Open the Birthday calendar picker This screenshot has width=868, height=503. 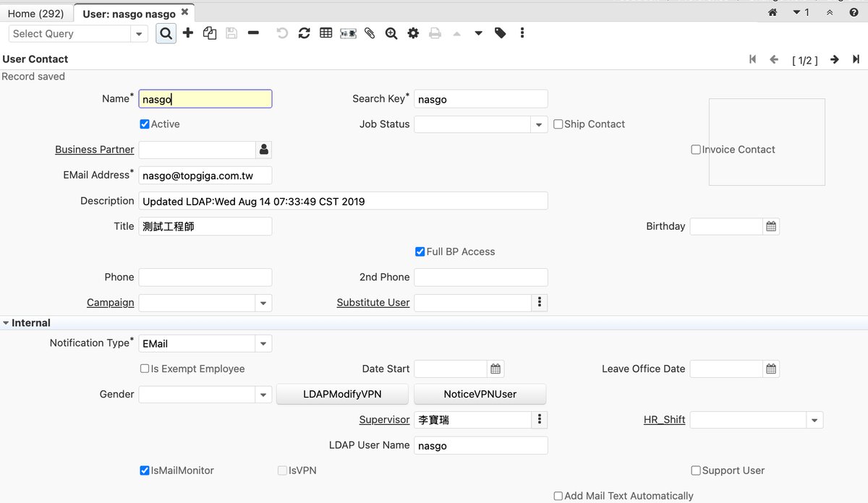point(771,226)
